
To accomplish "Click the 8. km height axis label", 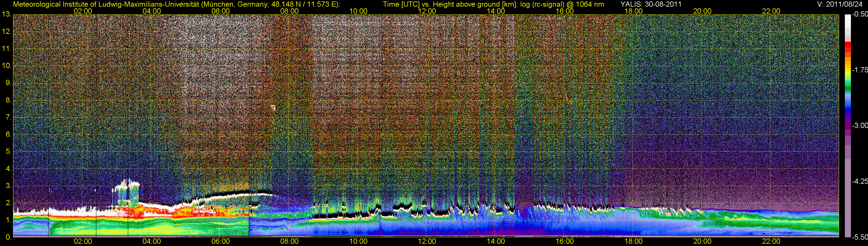I will pos(8,100).
